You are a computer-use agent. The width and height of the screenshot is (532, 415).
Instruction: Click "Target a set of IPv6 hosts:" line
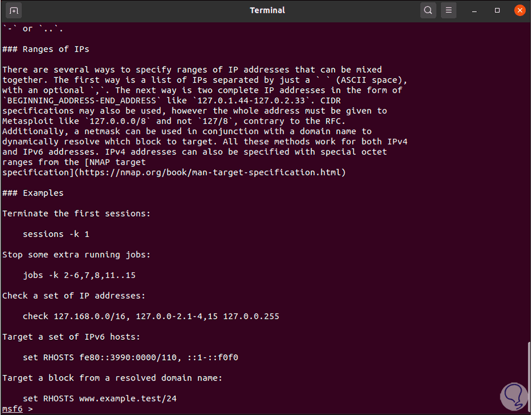click(71, 337)
